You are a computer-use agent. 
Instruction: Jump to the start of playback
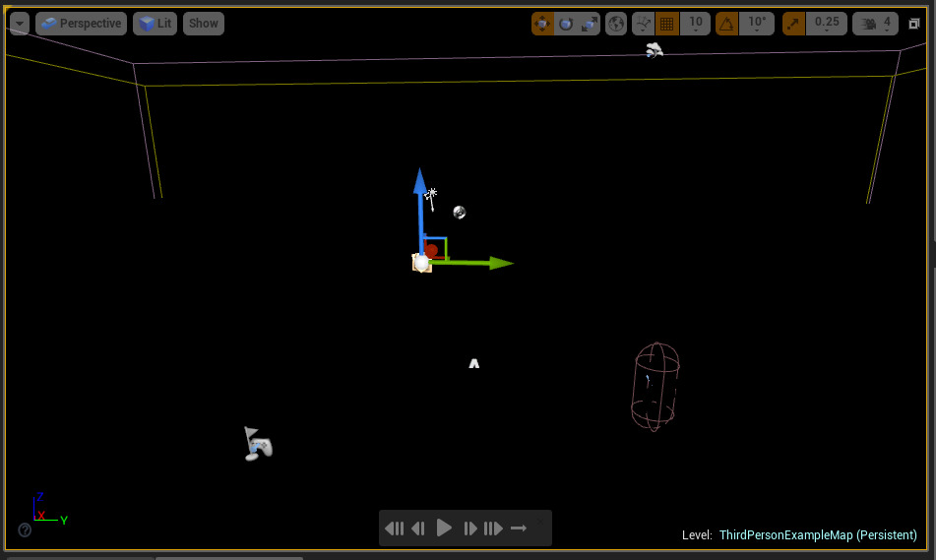394,529
